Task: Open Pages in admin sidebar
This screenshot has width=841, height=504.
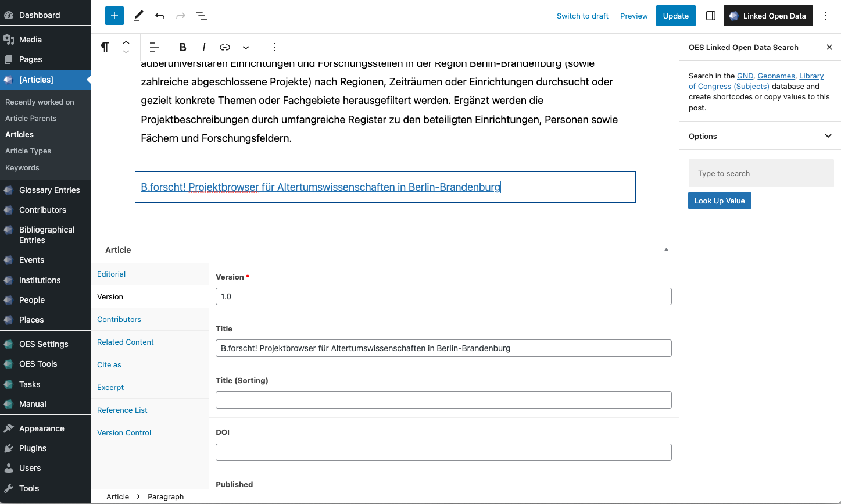Action: pyautogui.click(x=45, y=59)
